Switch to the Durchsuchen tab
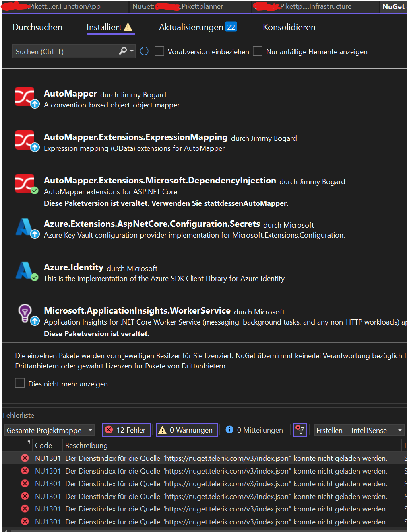407x532 pixels. pyautogui.click(x=37, y=27)
